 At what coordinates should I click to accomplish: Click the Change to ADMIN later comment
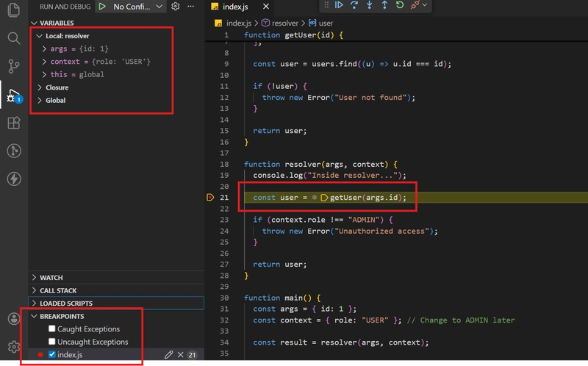pyautogui.click(x=461, y=320)
